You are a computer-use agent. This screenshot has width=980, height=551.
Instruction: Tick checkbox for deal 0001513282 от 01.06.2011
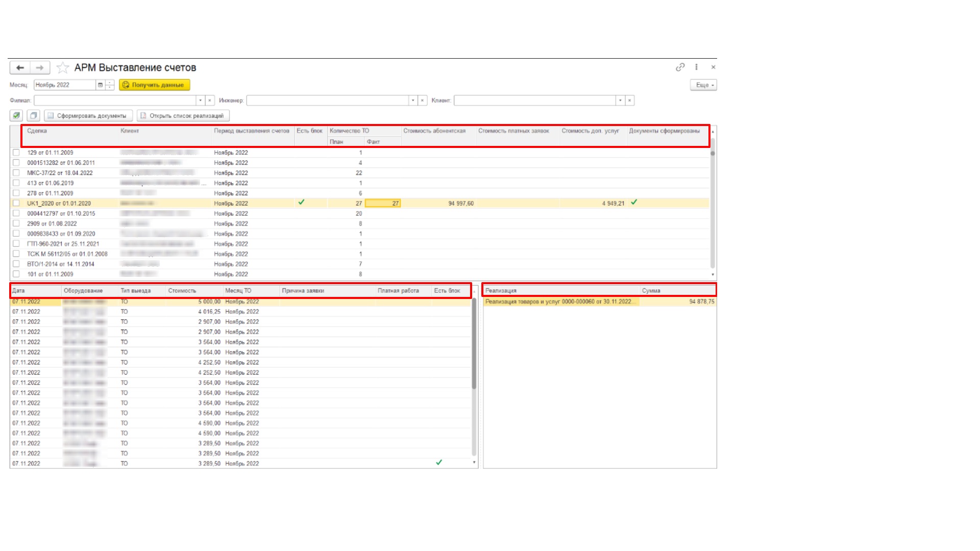click(16, 163)
